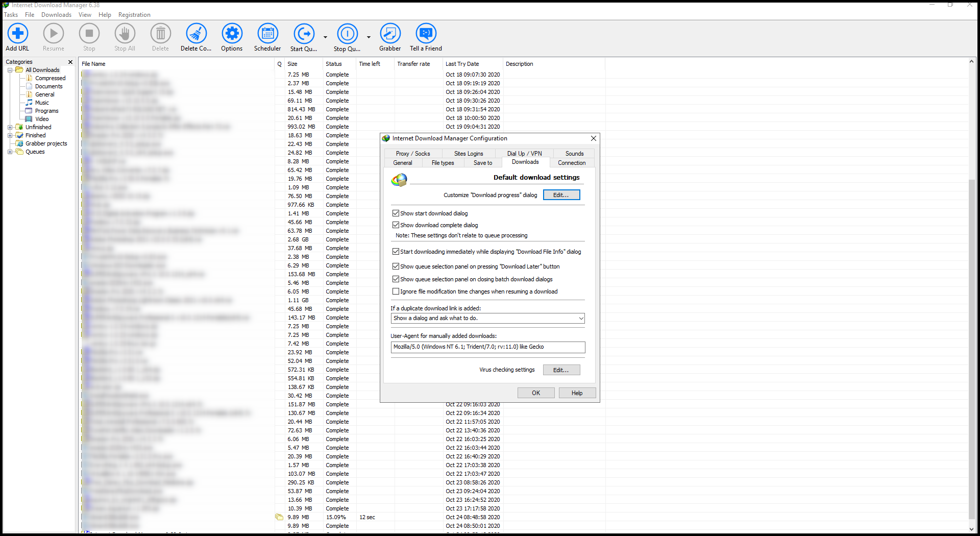Enable Ignore file modification time changes
980x536 pixels.
[x=395, y=291]
